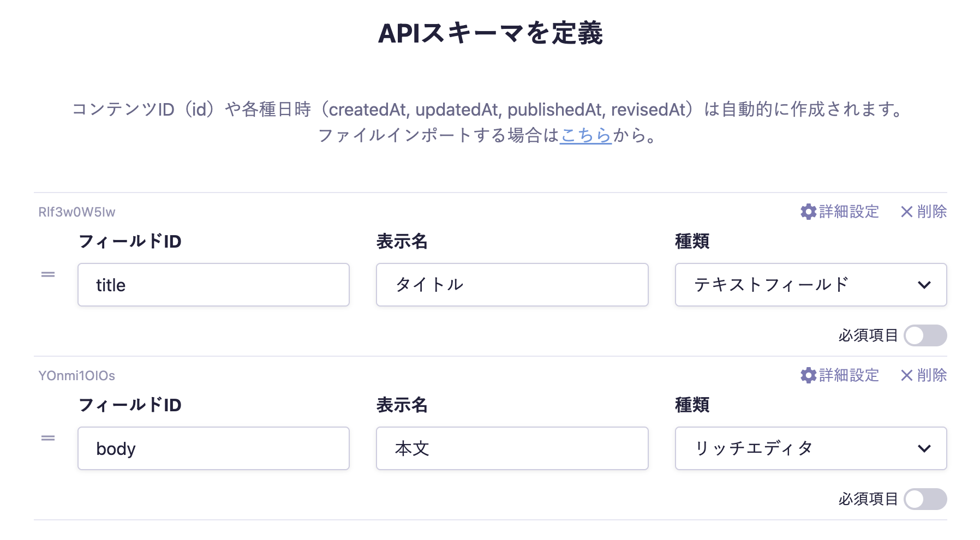Click the chevron arrow in body's type selector

click(x=924, y=448)
